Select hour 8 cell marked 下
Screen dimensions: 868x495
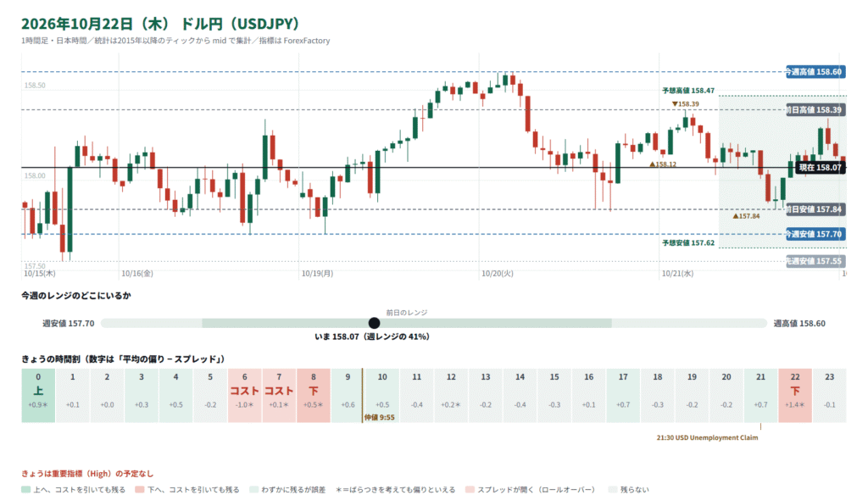coord(314,395)
